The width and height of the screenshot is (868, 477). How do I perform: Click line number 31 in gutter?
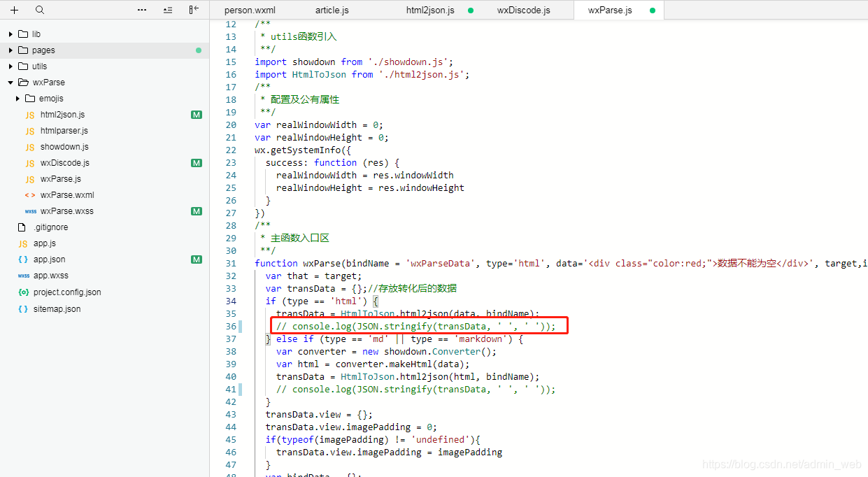[231, 263]
